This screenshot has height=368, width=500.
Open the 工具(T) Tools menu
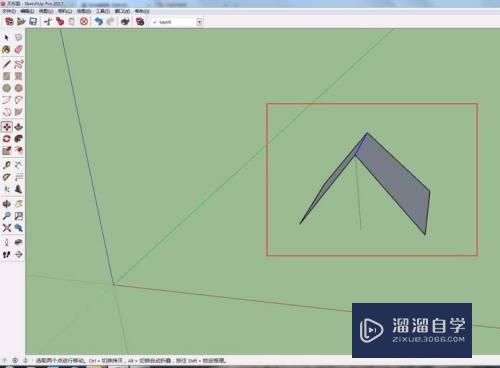103,11
